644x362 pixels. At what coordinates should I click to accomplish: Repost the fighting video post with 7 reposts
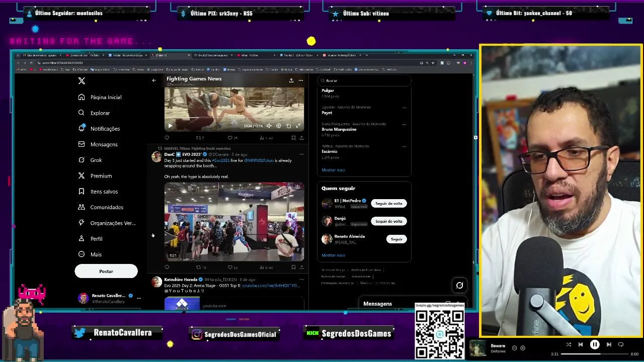click(x=200, y=138)
